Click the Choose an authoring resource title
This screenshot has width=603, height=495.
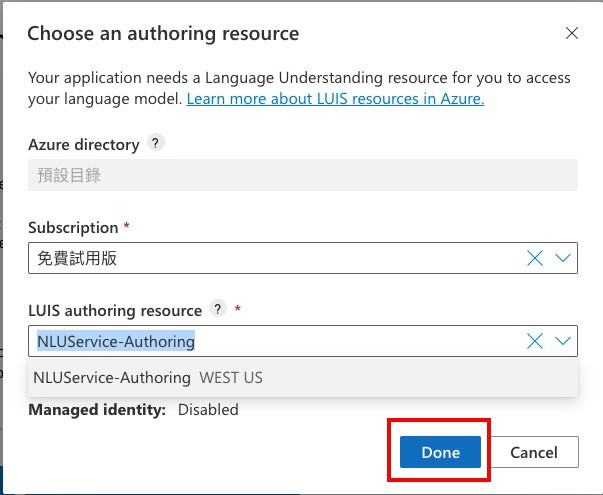coord(163,33)
